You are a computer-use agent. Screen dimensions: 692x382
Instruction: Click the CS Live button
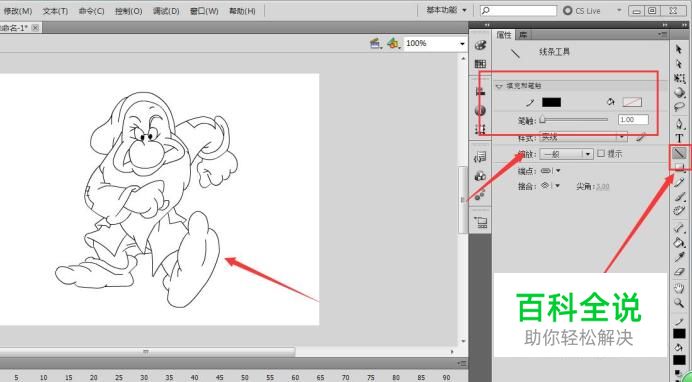(582, 11)
